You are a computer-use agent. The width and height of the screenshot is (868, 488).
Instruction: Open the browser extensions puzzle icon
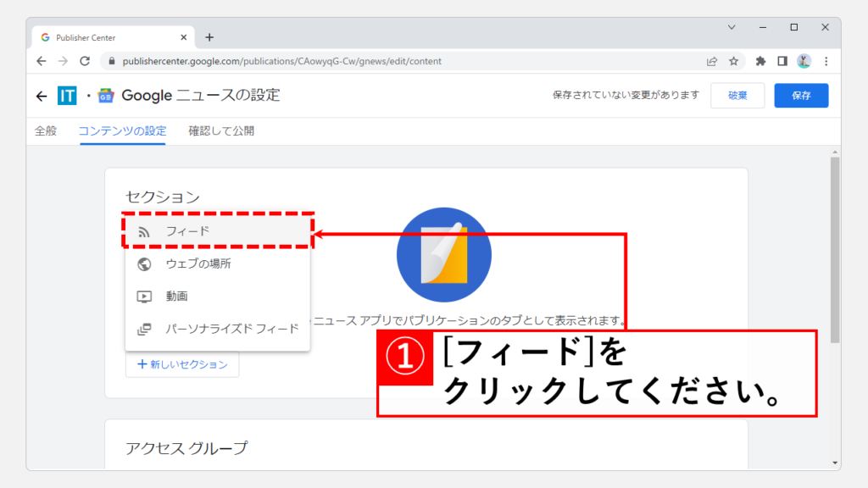tap(760, 61)
